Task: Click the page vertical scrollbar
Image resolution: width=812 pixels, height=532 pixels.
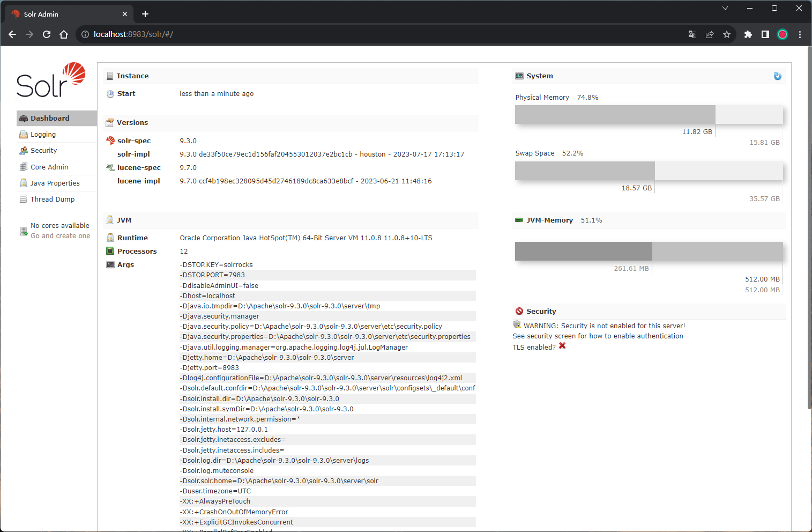Action: [809, 228]
